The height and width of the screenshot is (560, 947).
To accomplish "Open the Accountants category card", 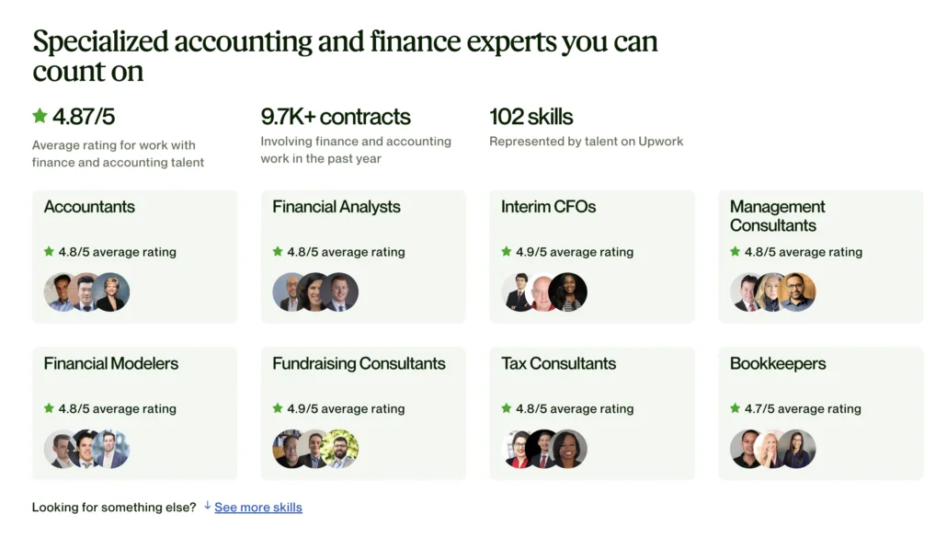I will 134,257.
